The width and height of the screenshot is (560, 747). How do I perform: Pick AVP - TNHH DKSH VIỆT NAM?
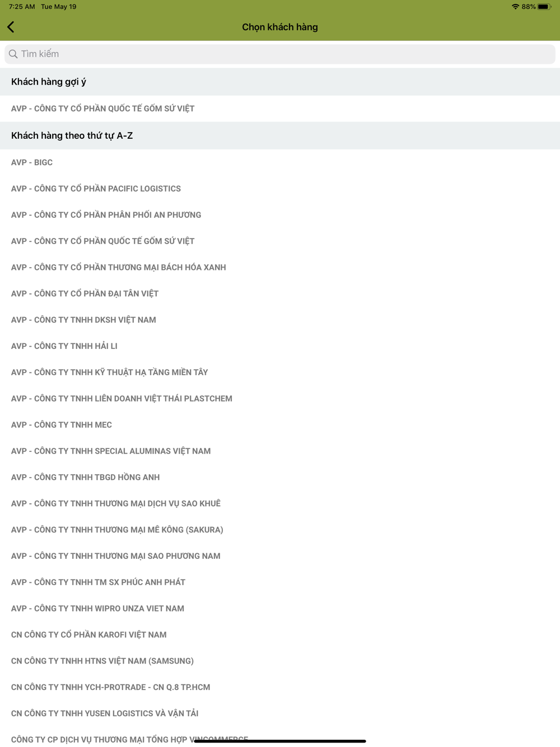[280, 320]
